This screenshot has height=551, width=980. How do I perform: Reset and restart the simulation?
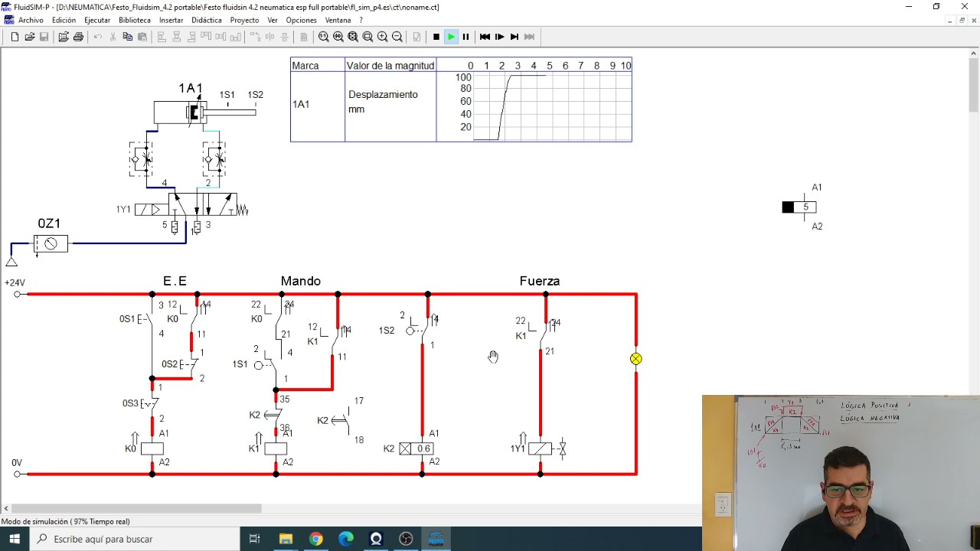click(485, 37)
